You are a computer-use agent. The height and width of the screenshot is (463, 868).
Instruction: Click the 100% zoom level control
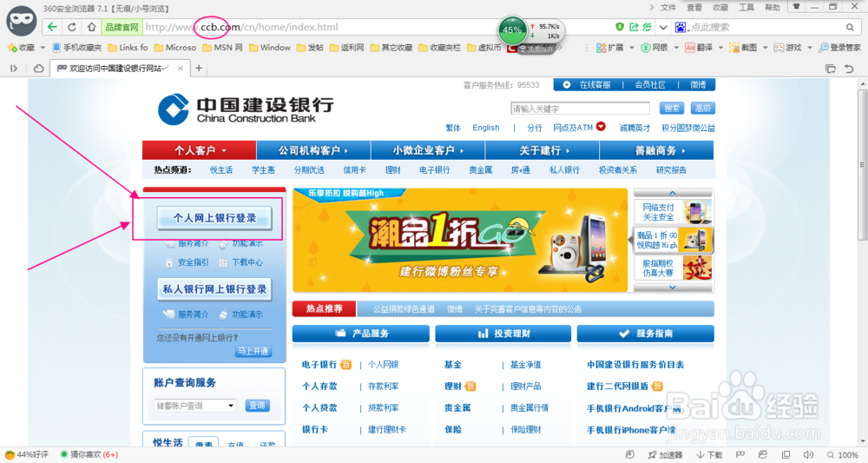pyautogui.click(x=843, y=454)
